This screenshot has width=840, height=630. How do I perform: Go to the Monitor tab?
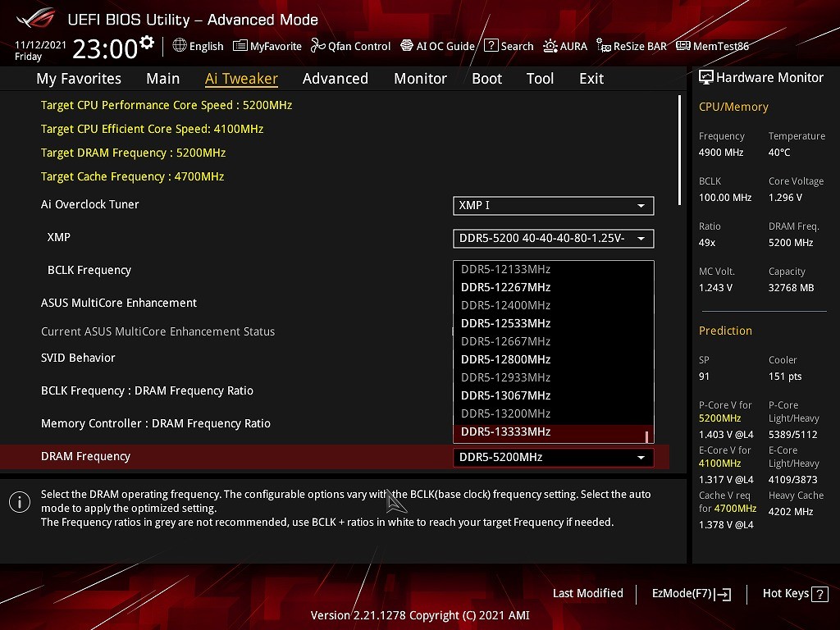click(420, 79)
